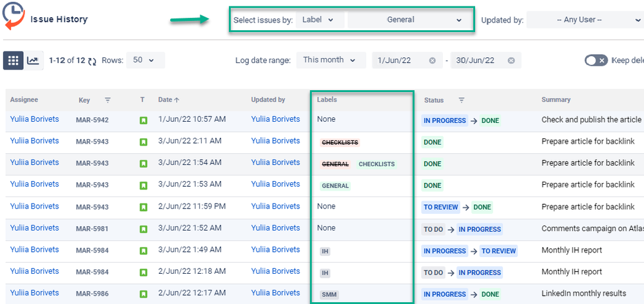Clear the 1/Jun/22 start date
The height and width of the screenshot is (304, 644).
point(432,61)
